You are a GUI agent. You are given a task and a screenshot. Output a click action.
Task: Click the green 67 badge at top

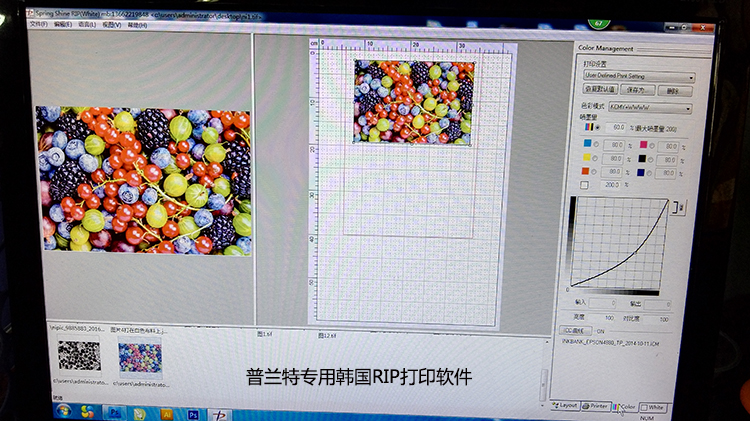point(598,23)
